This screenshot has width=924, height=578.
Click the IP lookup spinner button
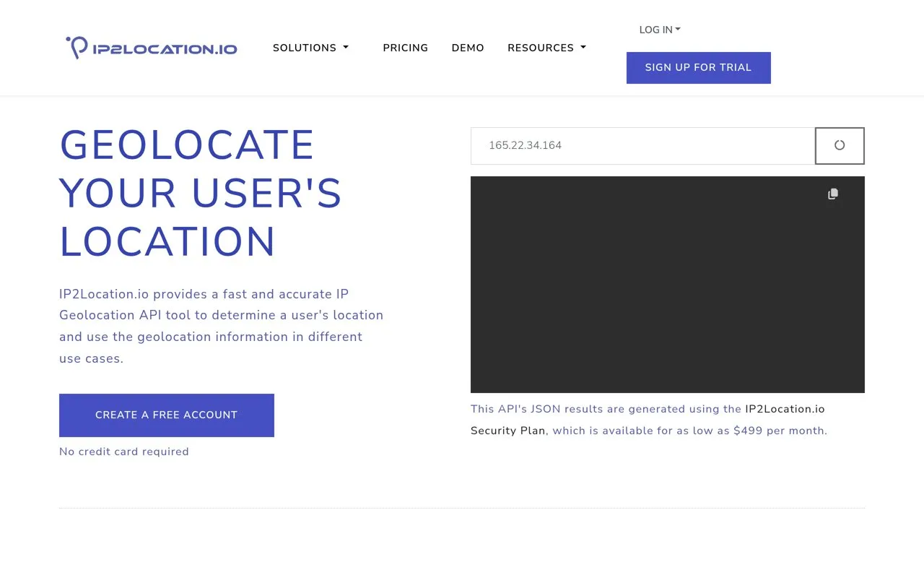pos(840,145)
